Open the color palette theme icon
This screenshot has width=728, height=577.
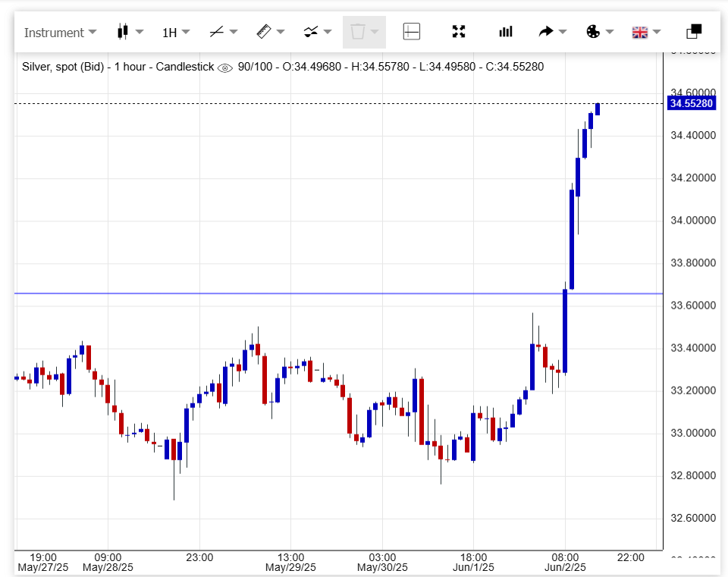click(x=593, y=32)
